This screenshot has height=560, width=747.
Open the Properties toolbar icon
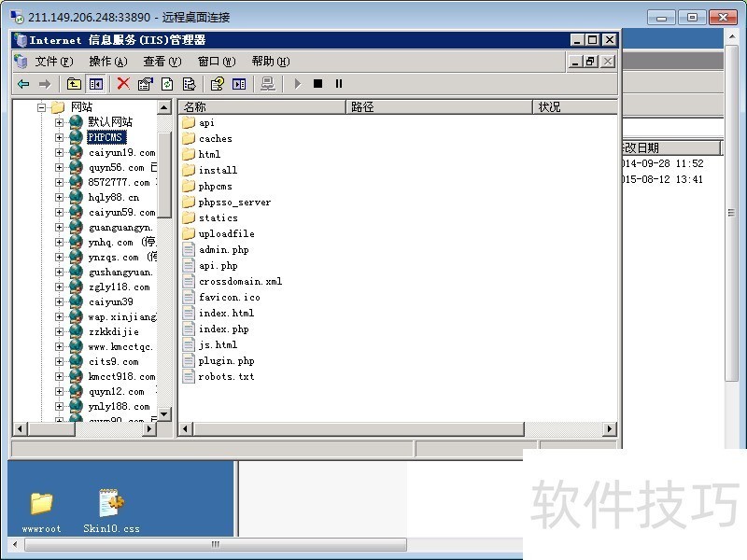click(x=145, y=84)
